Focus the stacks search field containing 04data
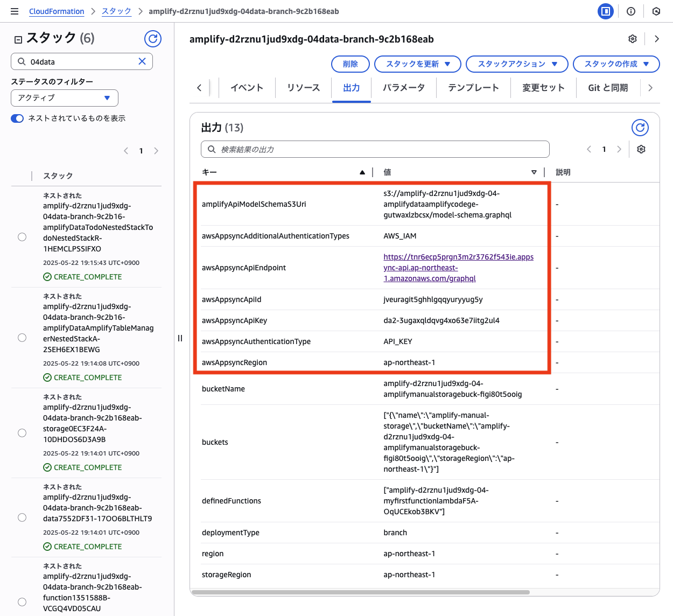The height and width of the screenshot is (616, 673). [82, 61]
